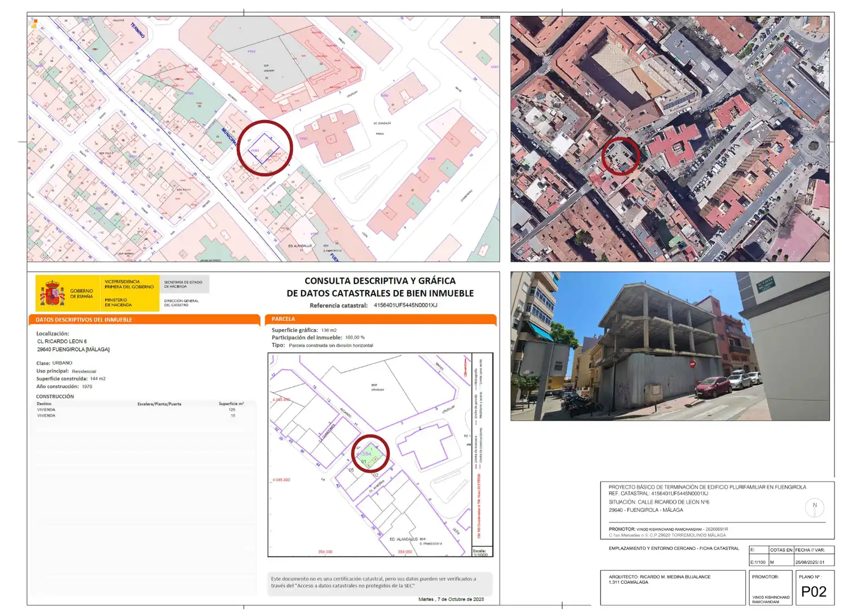
Task: Select the VIVIENDA row with area 15
Action: coord(136,416)
